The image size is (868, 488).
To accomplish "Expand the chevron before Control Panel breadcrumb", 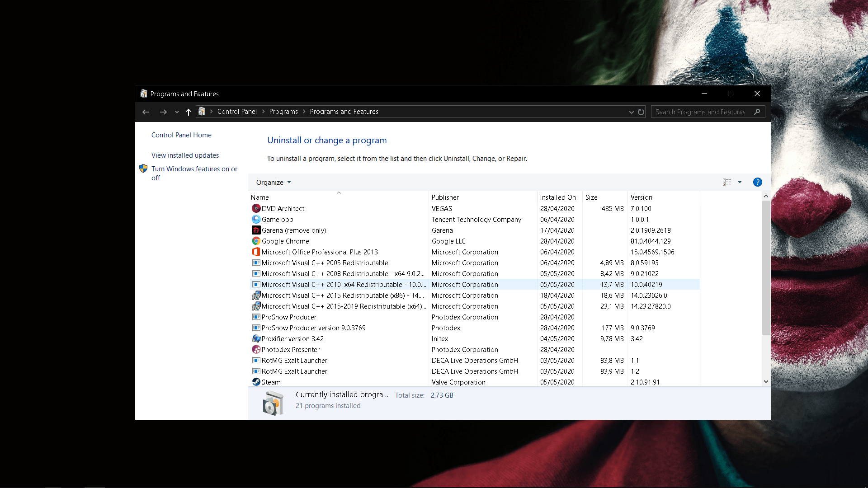I will click(211, 112).
